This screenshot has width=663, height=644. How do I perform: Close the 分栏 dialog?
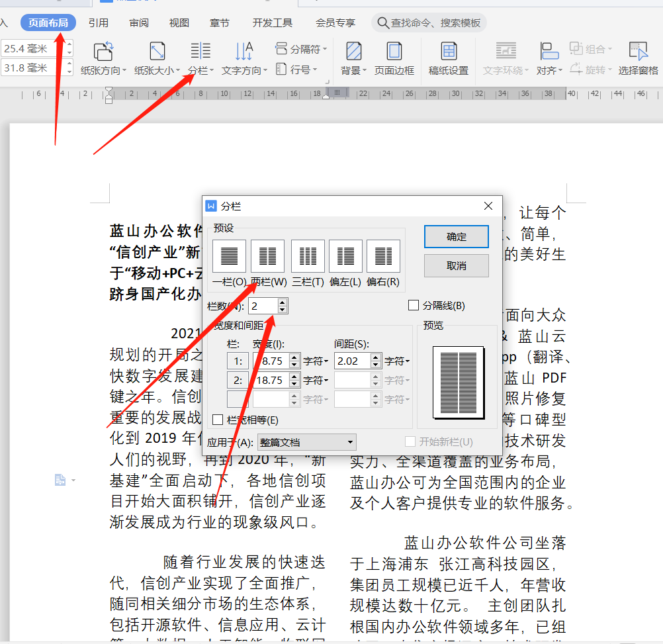488,206
